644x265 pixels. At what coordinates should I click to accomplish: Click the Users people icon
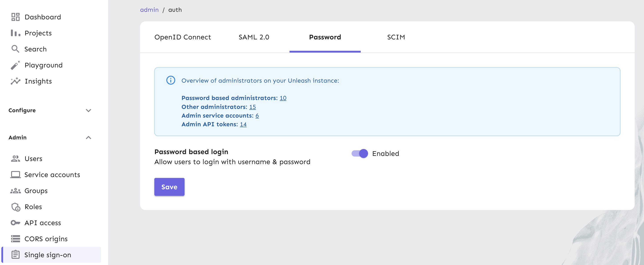16,158
